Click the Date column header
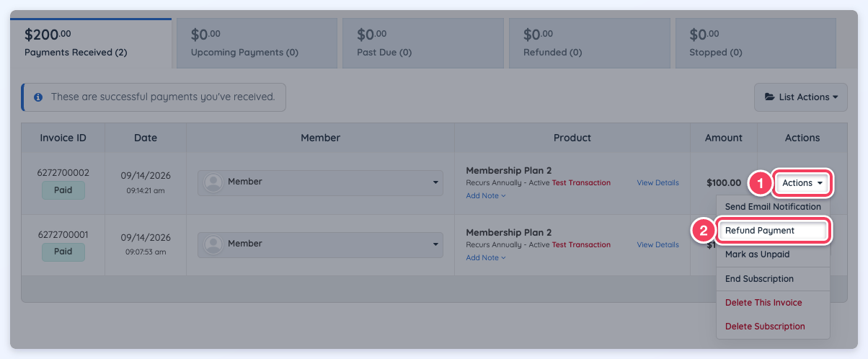 tap(146, 138)
